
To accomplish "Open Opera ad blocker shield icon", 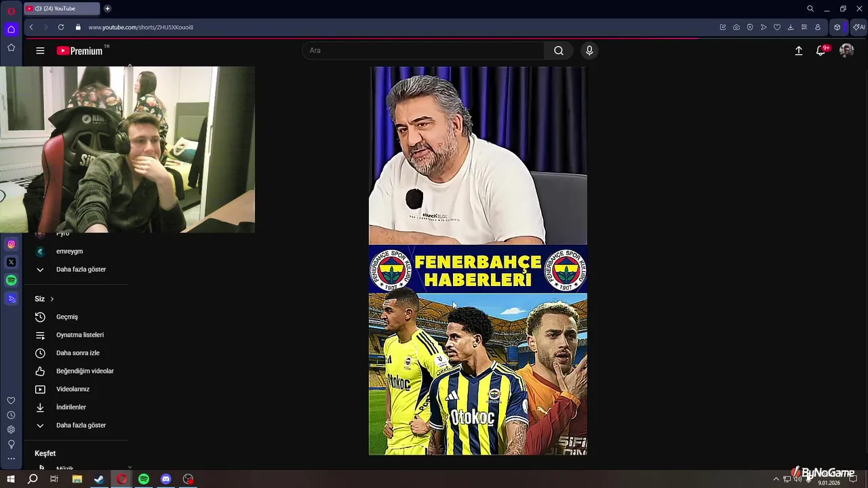I will click(750, 27).
